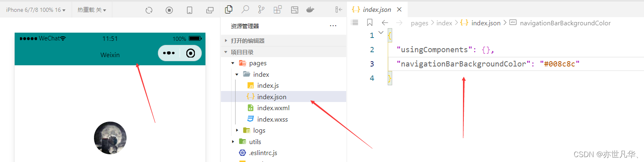
Task: Click the logs folder icon in tree
Action: coord(247,130)
